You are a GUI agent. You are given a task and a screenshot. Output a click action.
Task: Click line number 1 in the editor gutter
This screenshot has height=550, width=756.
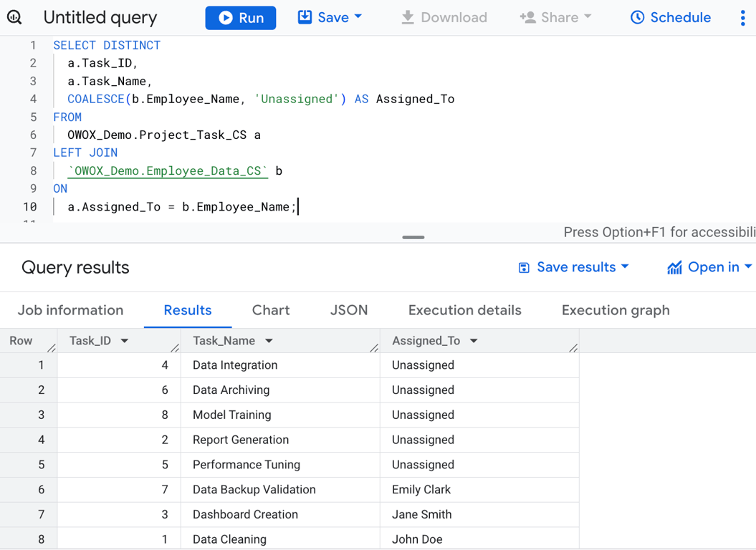click(x=33, y=45)
